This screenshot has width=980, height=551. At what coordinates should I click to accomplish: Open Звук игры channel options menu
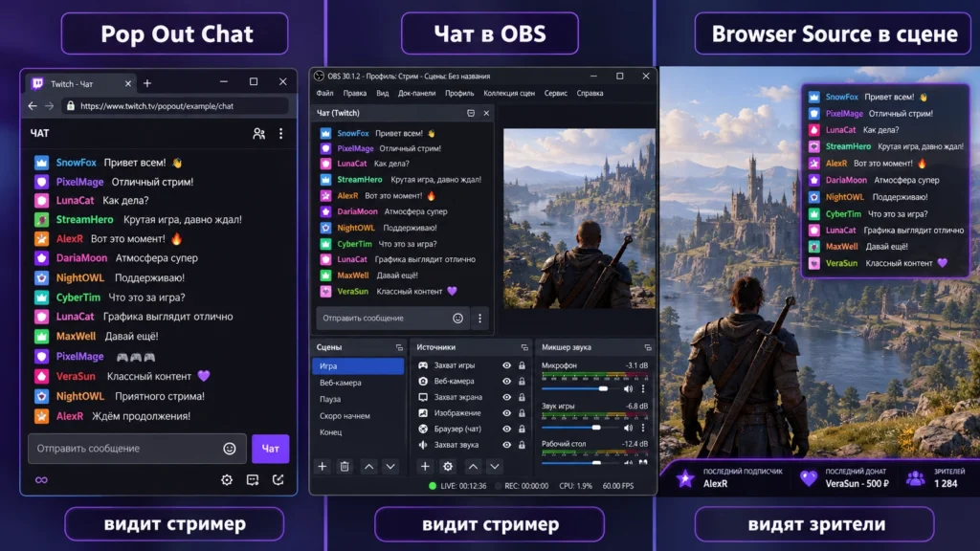click(643, 428)
